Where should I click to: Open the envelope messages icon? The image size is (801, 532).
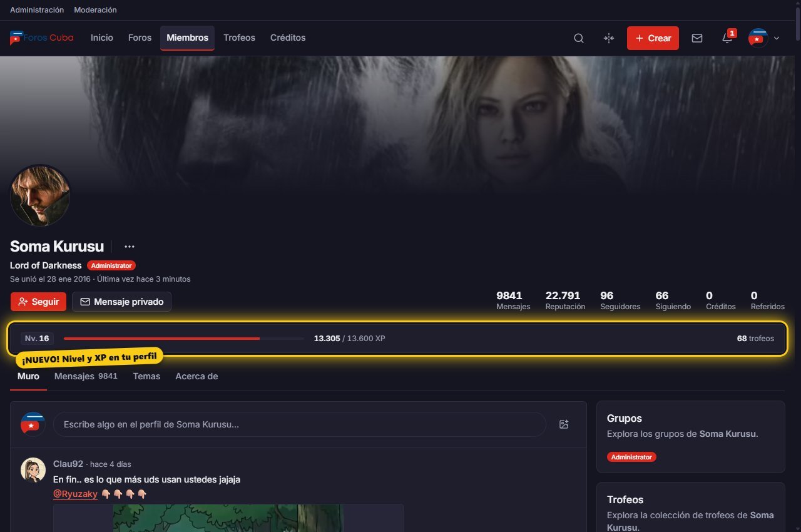(697, 38)
